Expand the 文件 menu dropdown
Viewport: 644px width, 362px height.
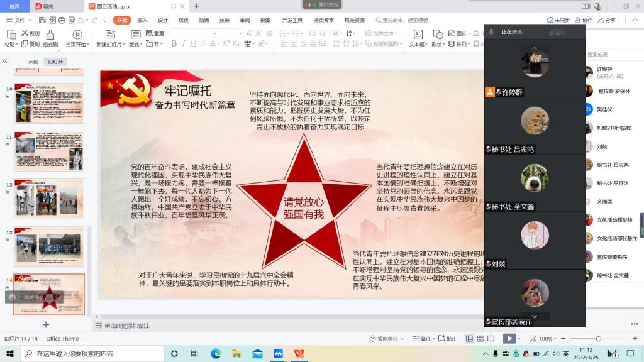point(21,20)
